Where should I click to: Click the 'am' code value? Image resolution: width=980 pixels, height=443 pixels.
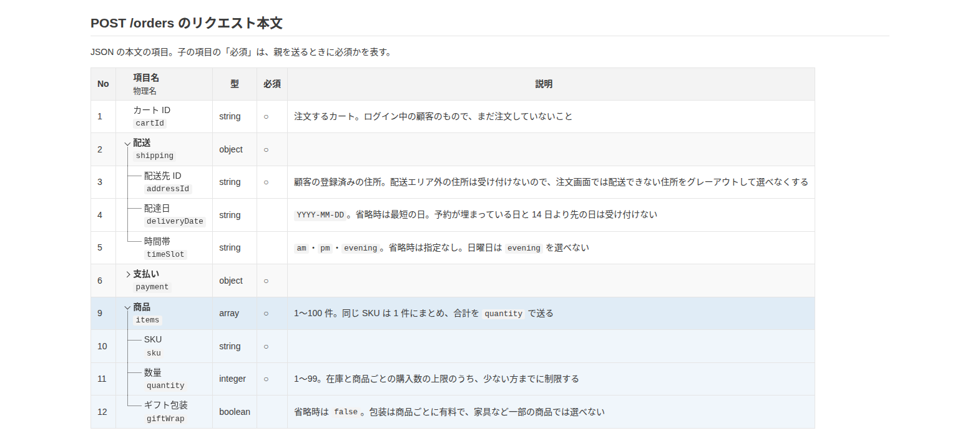(x=301, y=248)
